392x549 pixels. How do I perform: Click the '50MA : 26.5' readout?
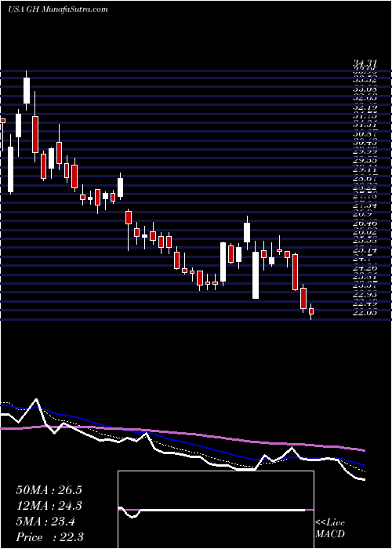(x=49, y=490)
